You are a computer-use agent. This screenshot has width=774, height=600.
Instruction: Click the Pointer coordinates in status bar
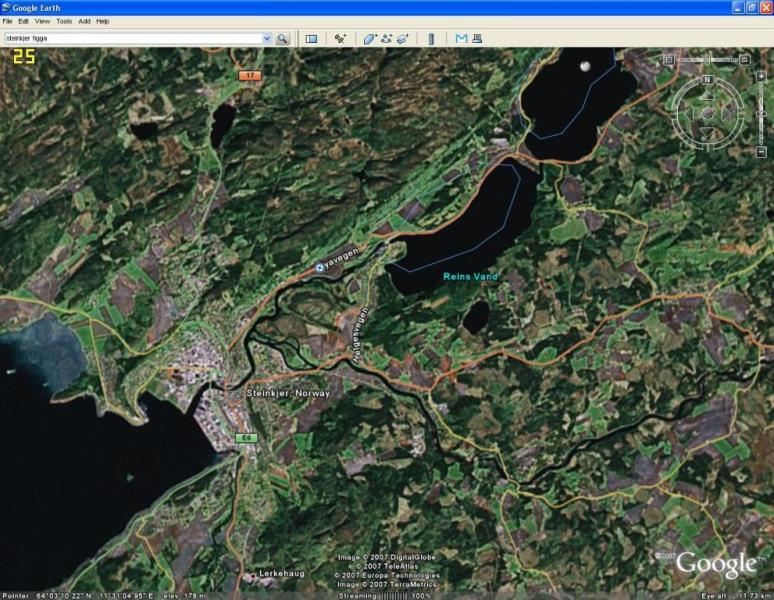79,596
